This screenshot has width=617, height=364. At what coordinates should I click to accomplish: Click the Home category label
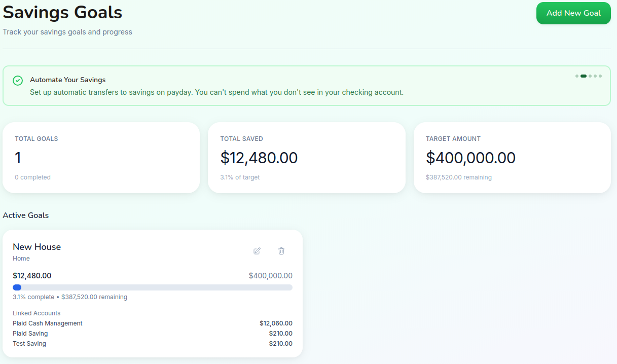pos(21,258)
